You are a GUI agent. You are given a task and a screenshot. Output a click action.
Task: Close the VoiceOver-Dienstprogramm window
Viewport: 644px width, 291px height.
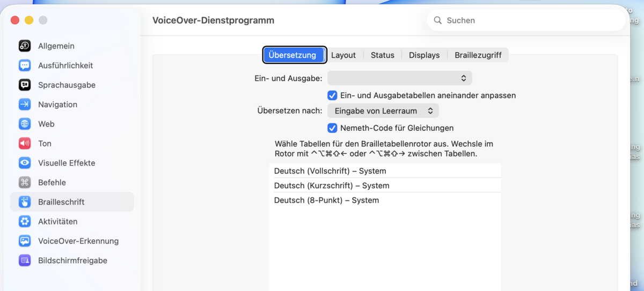(x=15, y=20)
